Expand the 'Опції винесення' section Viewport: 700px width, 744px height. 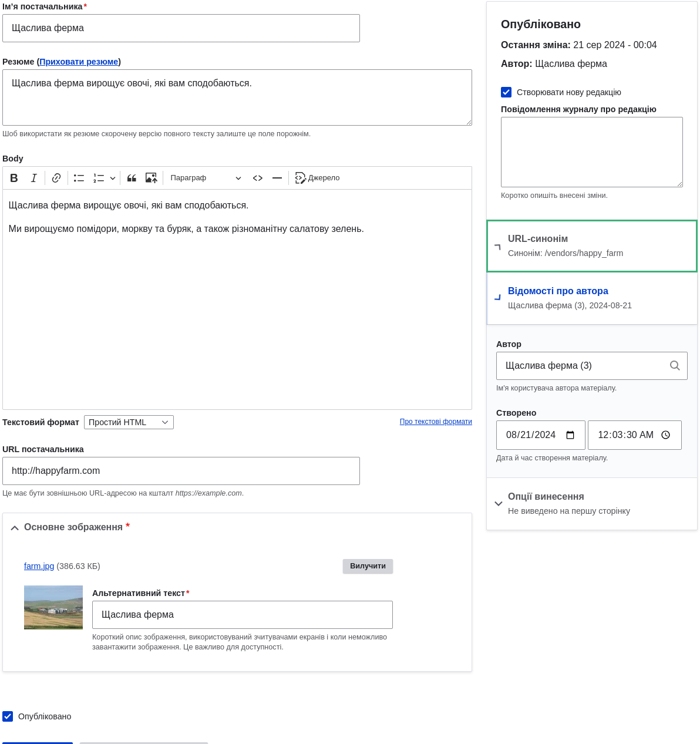tap(546, 497)
